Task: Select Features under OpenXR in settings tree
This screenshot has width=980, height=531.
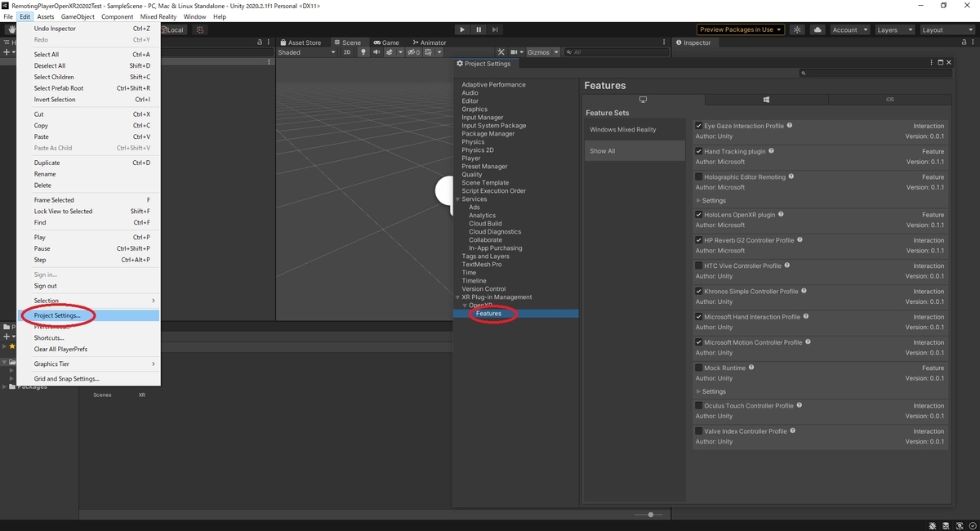Action: click(516, 314)
